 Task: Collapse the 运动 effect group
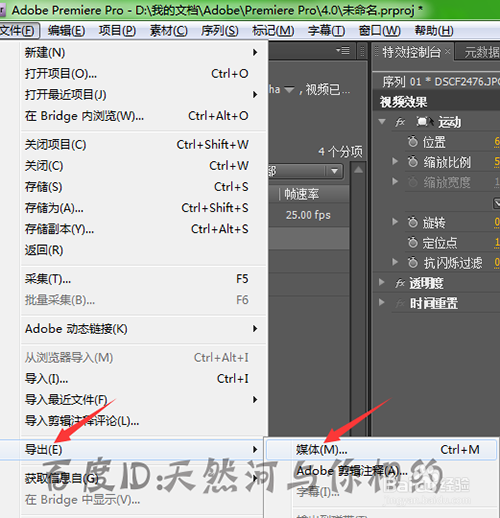pos(382,122)
